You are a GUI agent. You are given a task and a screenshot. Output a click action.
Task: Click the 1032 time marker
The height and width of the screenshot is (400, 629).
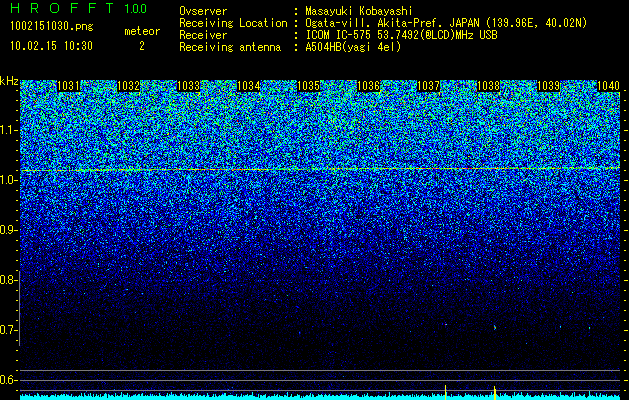click(x=128, y=86)
